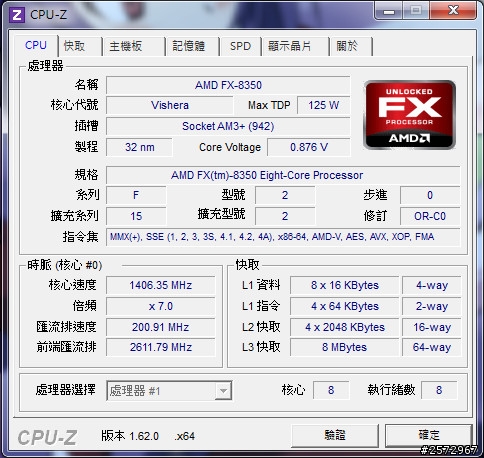
Task: Click the Vishera code name value
Action: tap(170, 106)
